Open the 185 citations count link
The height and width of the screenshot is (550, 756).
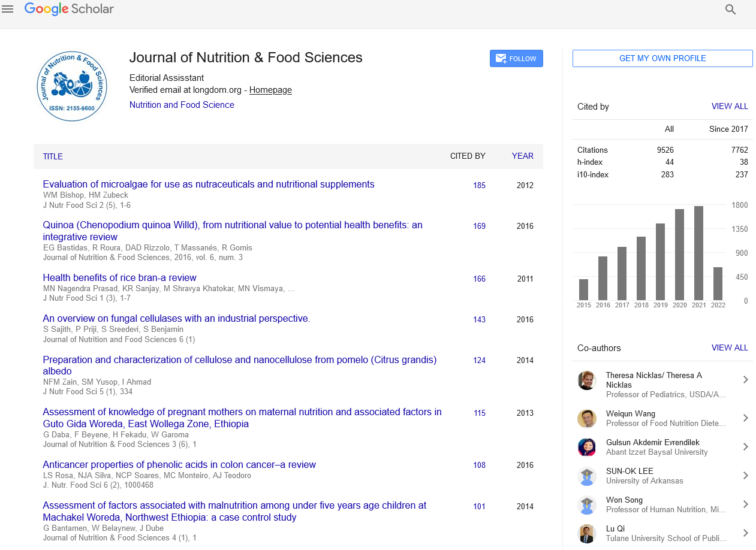479,186
